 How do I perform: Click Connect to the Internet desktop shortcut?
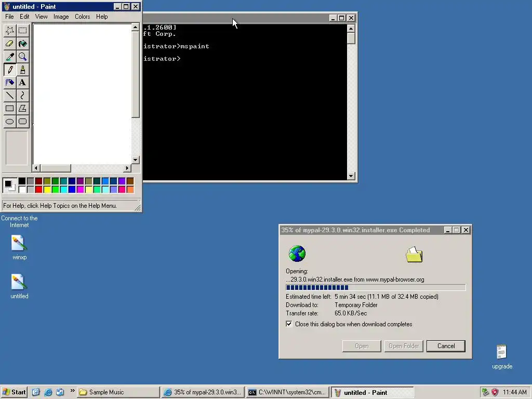(x=19, y=221)
